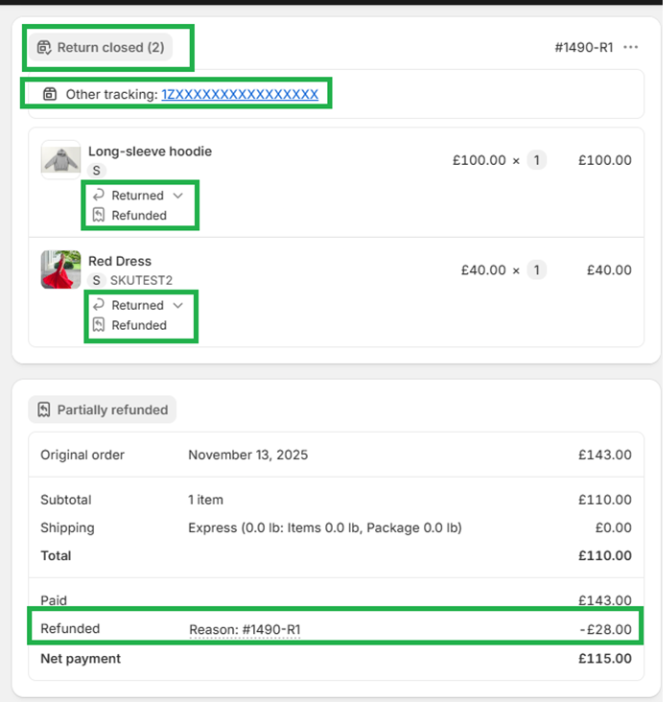Click the SKUTEST2 SKU label
The height and width of the screenshot is (702, 663).
[x=142, y=281]
